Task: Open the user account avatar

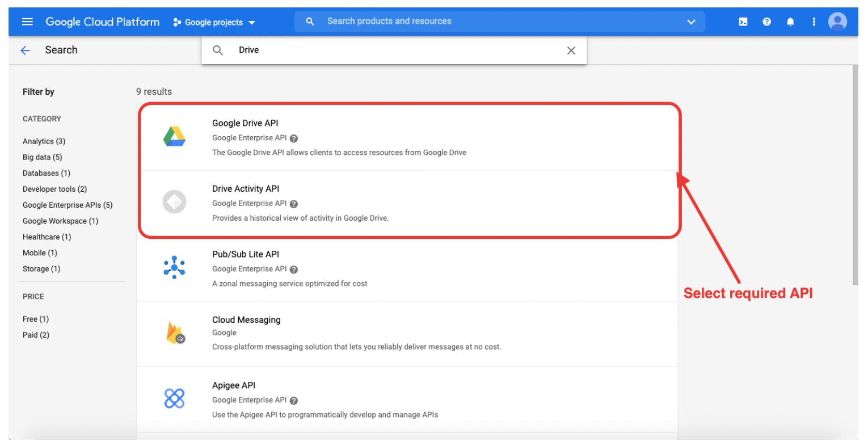Action: pos(837,22)
